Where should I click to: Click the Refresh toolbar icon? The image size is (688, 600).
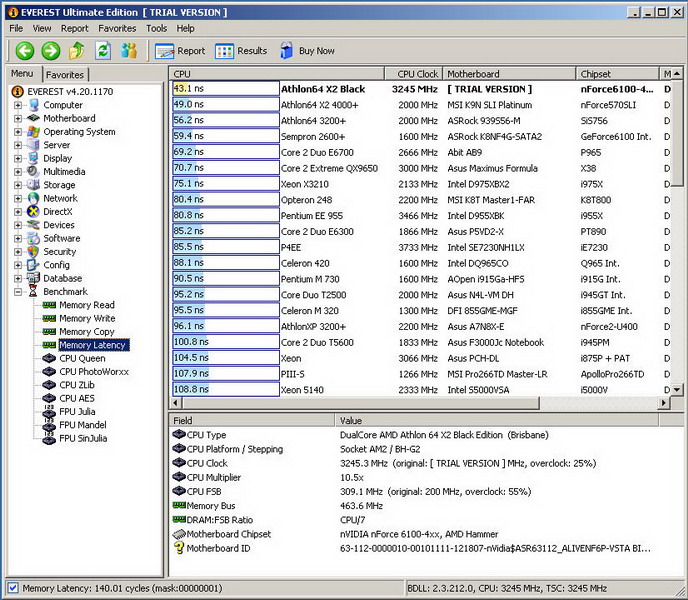click(x=103, y=51)
